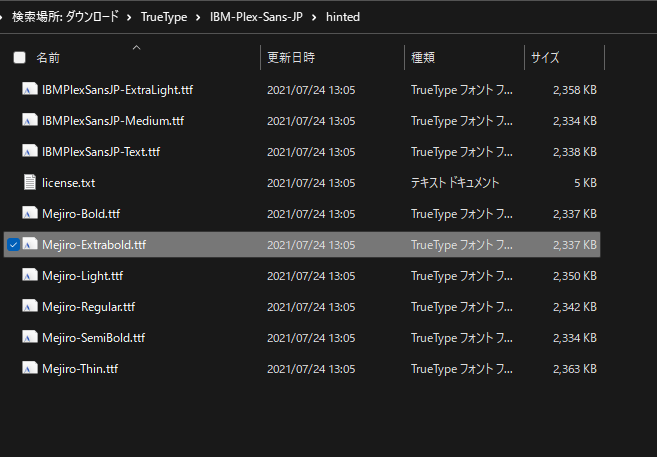
Task: Click the license.txt text document icon
Action: tap(29, 182)
